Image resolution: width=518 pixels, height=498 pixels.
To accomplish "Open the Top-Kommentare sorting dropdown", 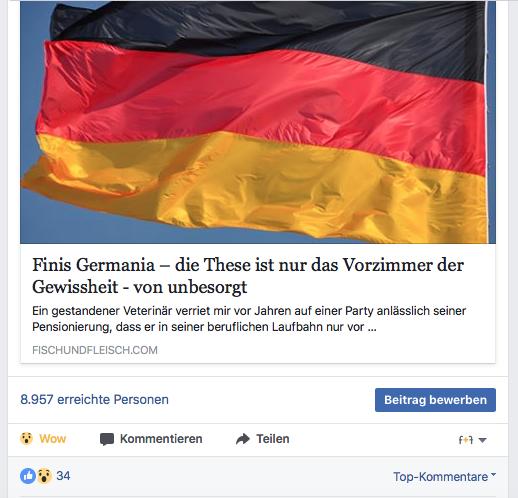I will (x=444, y=477).
